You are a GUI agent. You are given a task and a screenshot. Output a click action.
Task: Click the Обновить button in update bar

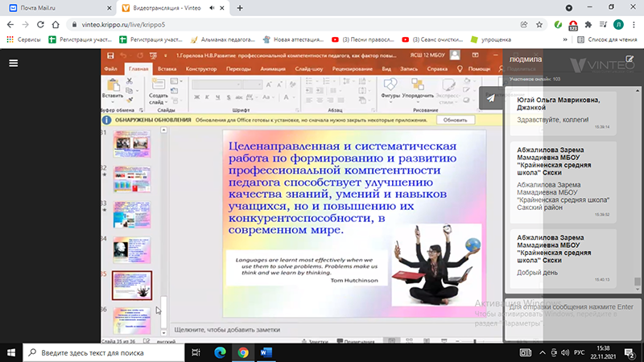coord(455,120)
